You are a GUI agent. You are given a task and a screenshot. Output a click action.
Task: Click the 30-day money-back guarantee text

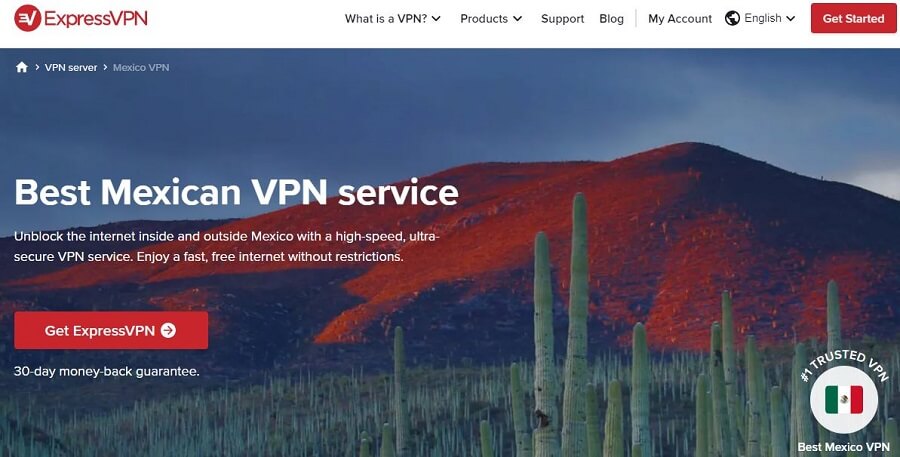(107, 371)
